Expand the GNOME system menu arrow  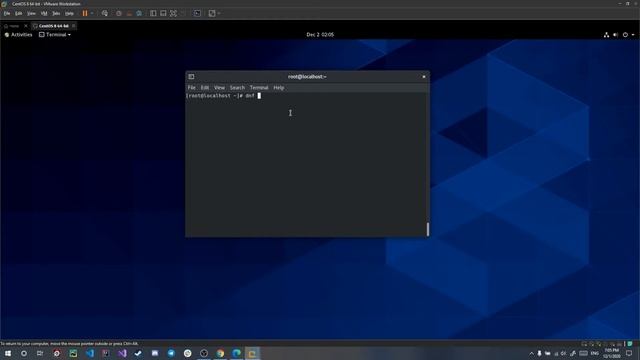click(x=633, y=35)
